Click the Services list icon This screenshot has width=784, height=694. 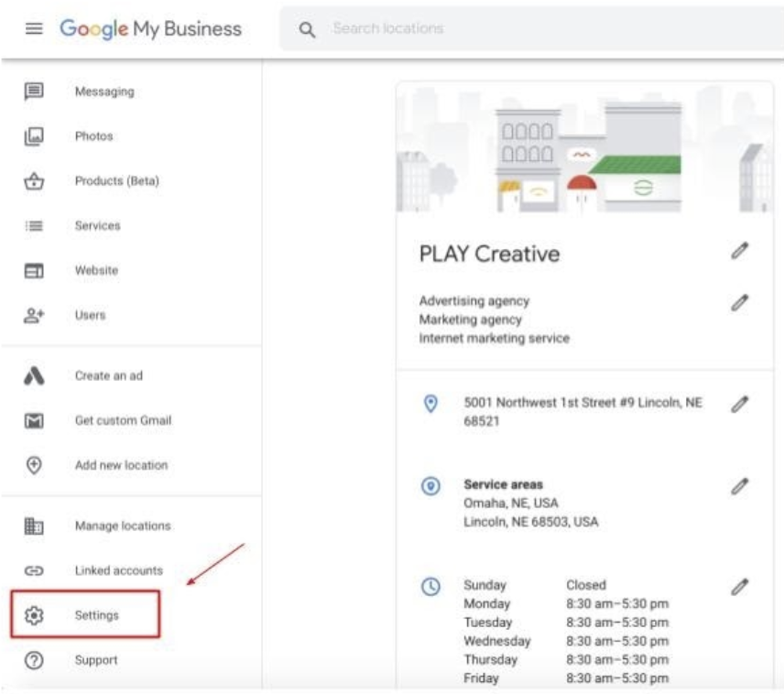point(34,226)
